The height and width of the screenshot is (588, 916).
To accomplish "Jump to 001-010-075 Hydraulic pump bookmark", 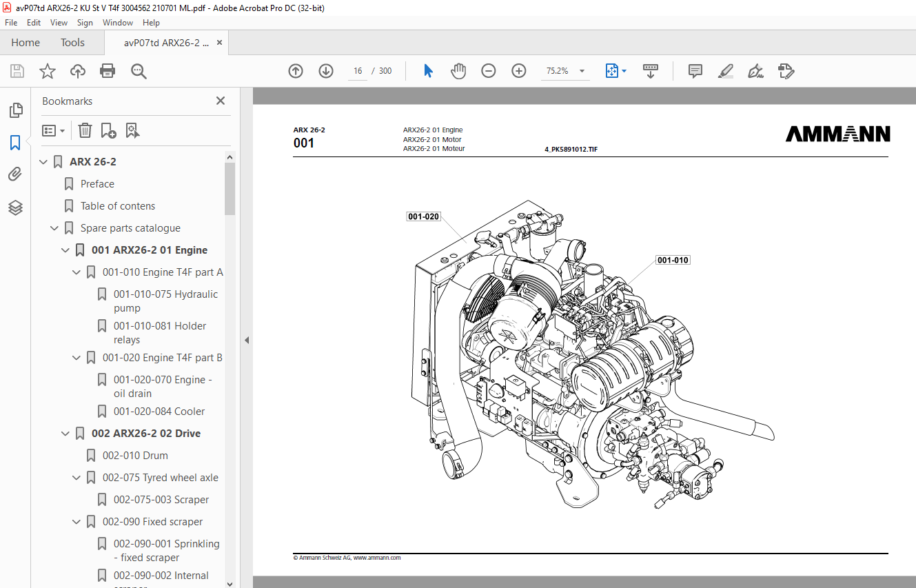I will coord(165,301).
